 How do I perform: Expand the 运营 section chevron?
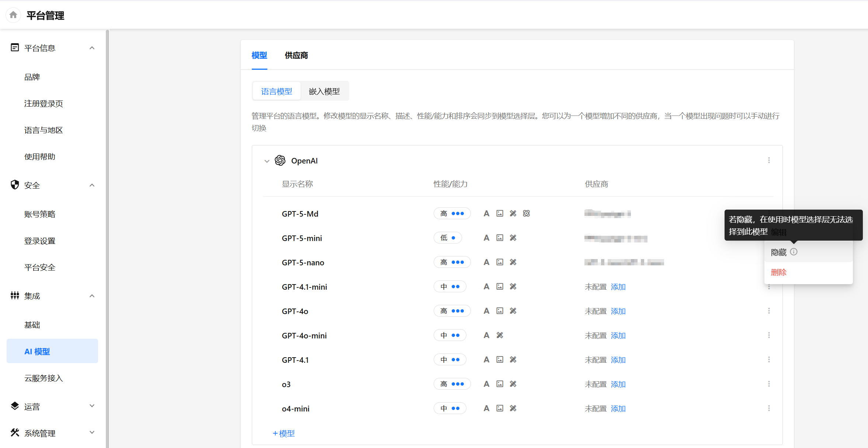pos(92,406)
